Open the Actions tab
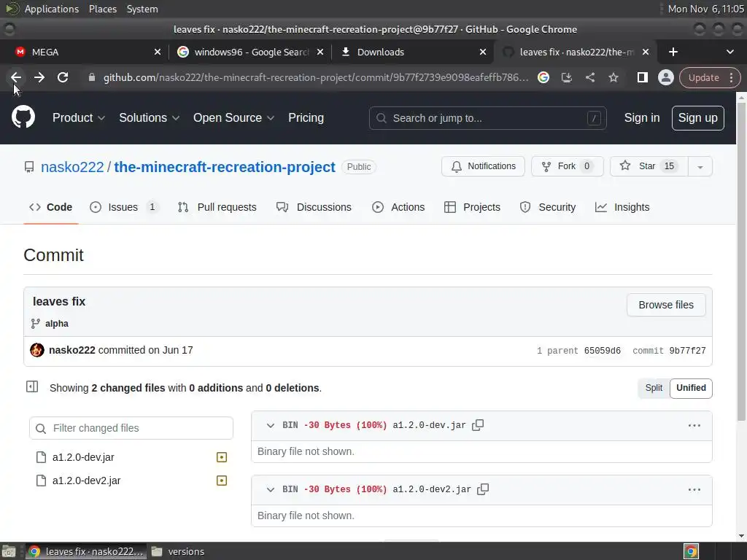This screenshot has height=560, width=747. pyautogui.click(x=399, y=208)
